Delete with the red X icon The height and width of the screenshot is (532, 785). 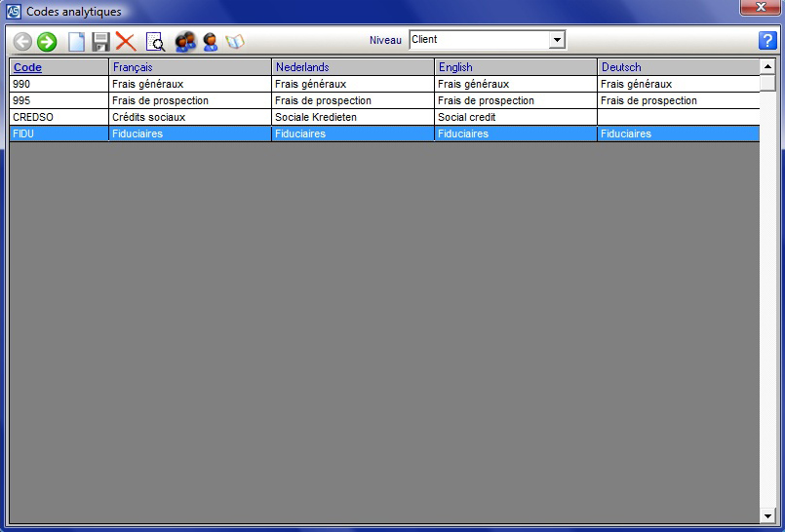pyautogui.click(x=126, y=42)
